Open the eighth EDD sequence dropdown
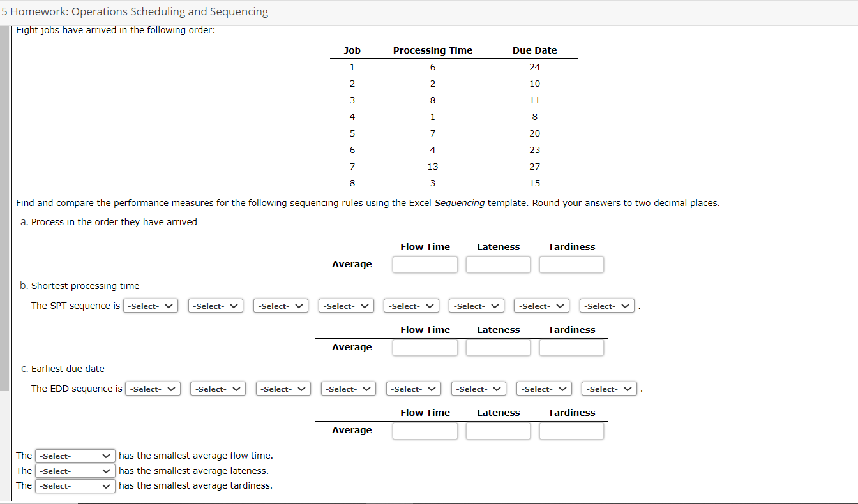The width and height of the screenshot is (858, 504). click(x=608, y=389)
